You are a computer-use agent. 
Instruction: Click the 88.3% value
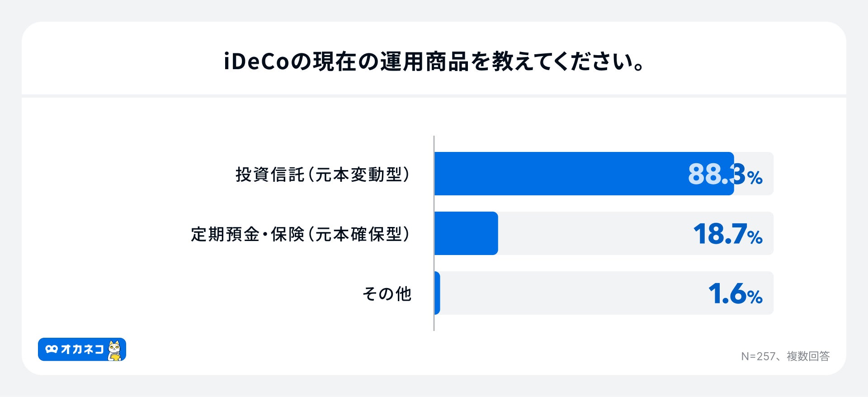[x=725, y=174]
